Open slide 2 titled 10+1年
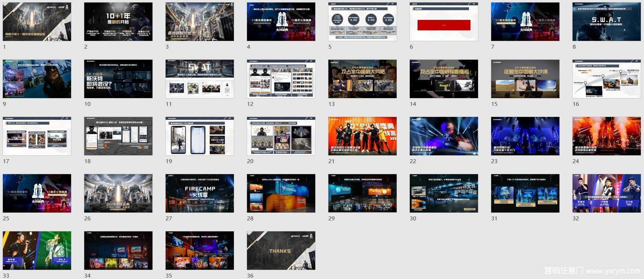Screen dimensions: 644x279 tap(118, 22)
